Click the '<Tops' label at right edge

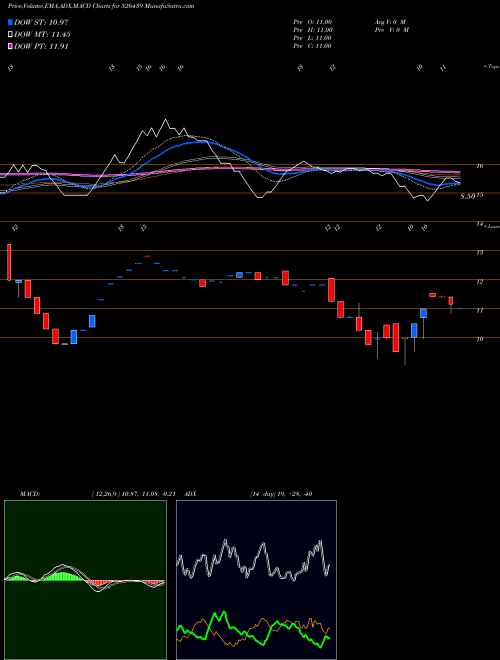coord(491,67)
